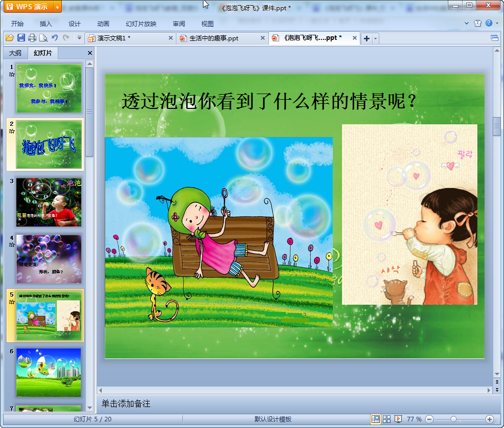The image size is (504, 428).
Task: Switch to 演示文稿1 document tab
Action: coord(129,38)
